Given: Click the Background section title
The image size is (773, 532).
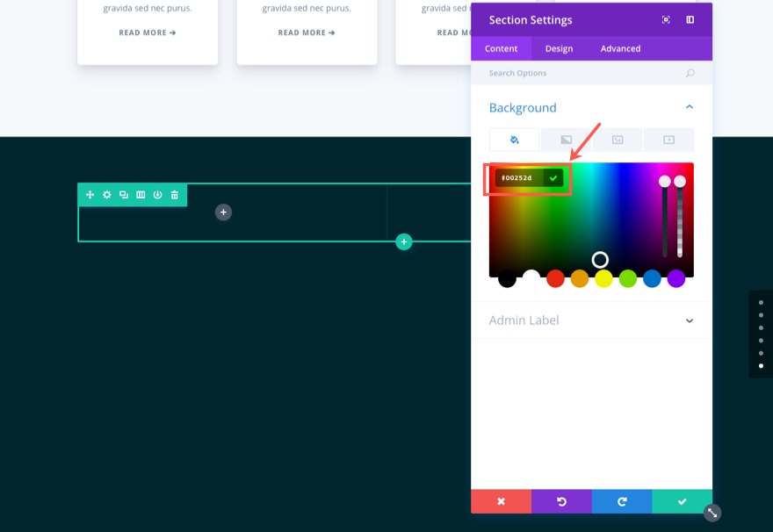Looking at the screenshot, I should point(523,107).
